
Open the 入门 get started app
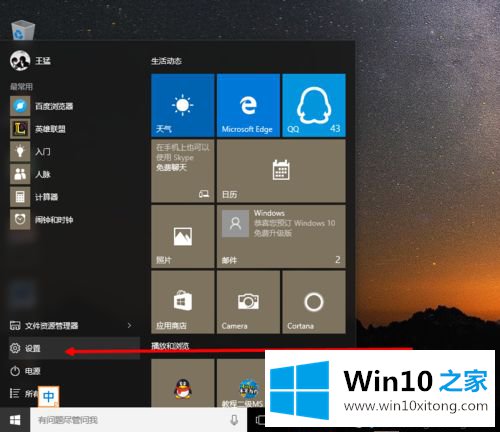tap(30, 152)
